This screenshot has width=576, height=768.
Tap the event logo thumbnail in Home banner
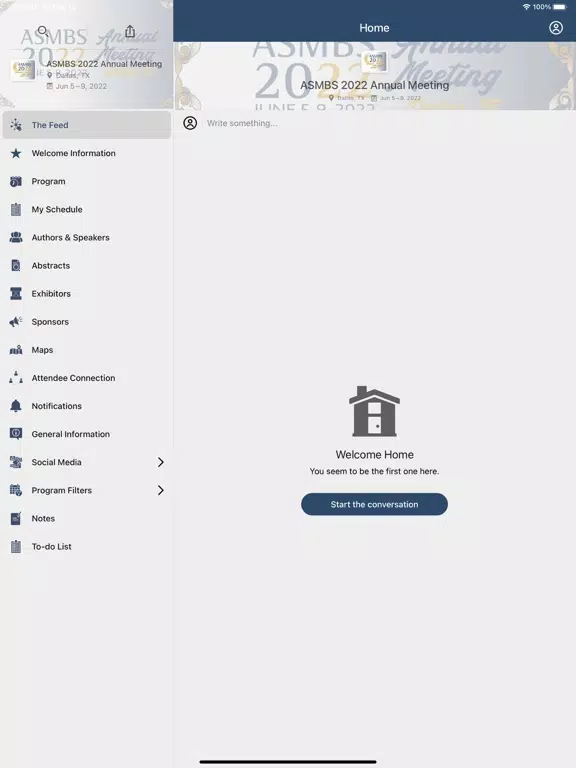374,62
